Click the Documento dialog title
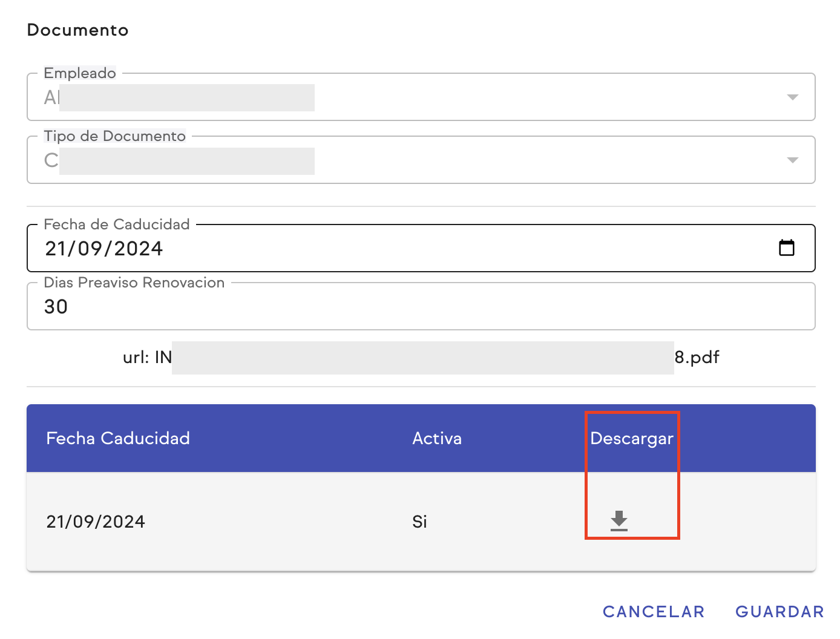This screenshot has height=639, width=840. [x=78, y=30]
